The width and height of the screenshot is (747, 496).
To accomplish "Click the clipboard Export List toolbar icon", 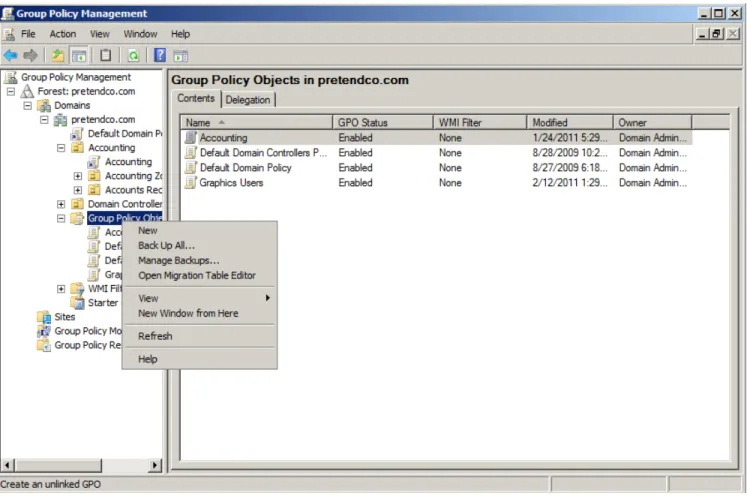I will [105, 56].
